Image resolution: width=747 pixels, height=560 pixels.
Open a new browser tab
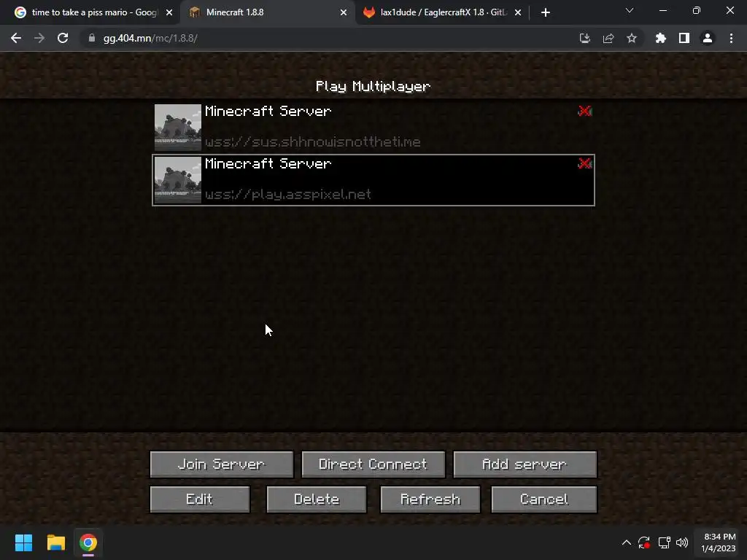click(x=546, y=12)
